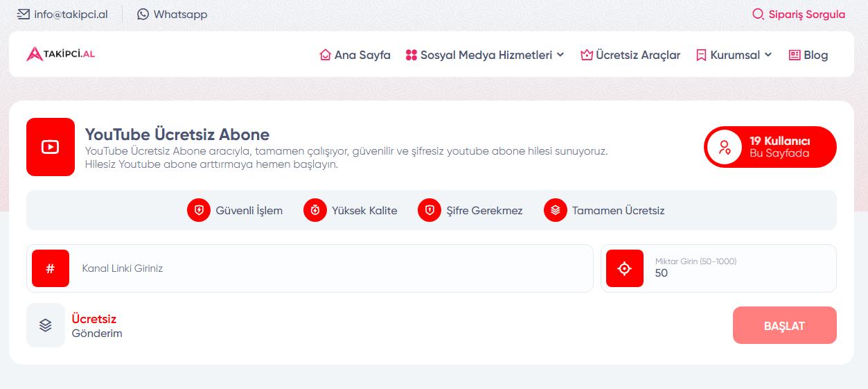Go to the Blog page
The width and height of the screenshot is (868, 389).
click(808, 55)
